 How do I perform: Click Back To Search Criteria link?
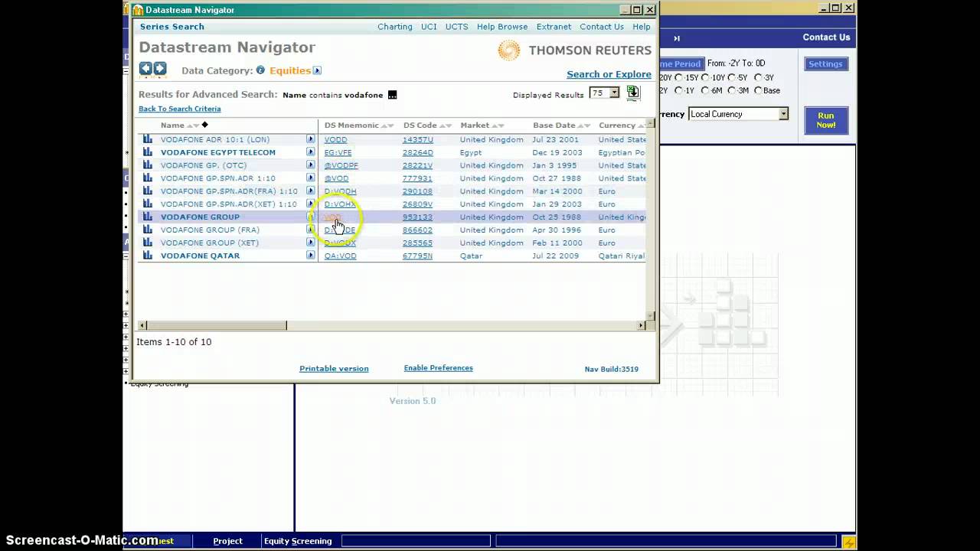(x=179, y=109)
